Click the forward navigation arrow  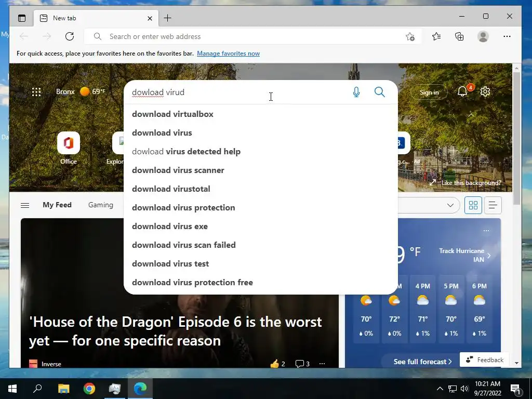point(47,36)
